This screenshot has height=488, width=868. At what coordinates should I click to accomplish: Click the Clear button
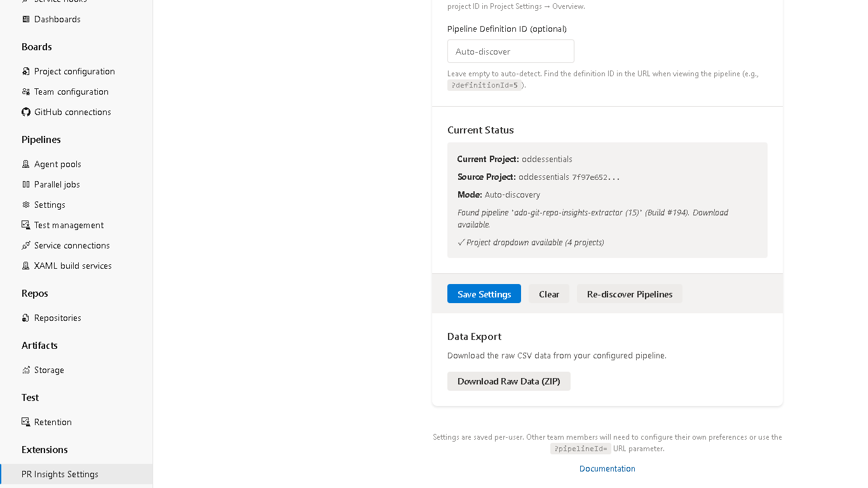coord(549,294)
